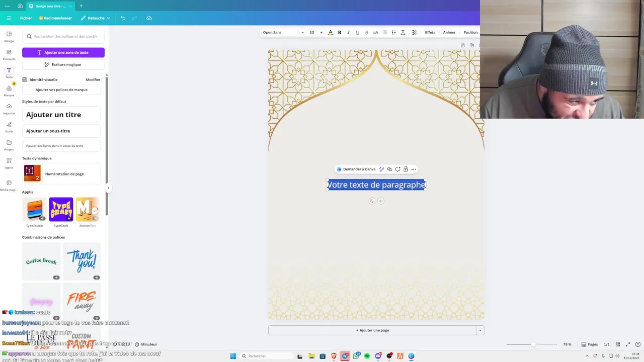
Task: Toggle uppercase aA text case
Action: [x=376, y=32]
